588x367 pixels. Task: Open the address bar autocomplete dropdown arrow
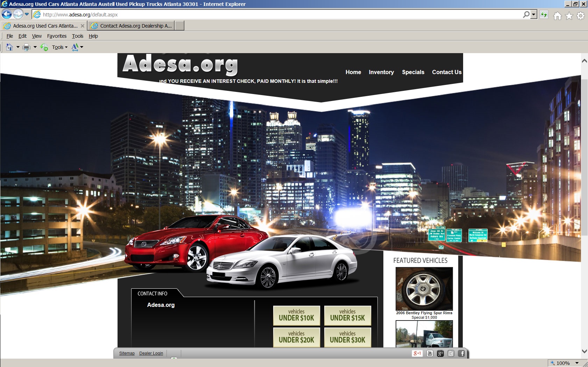coord(534,14)
